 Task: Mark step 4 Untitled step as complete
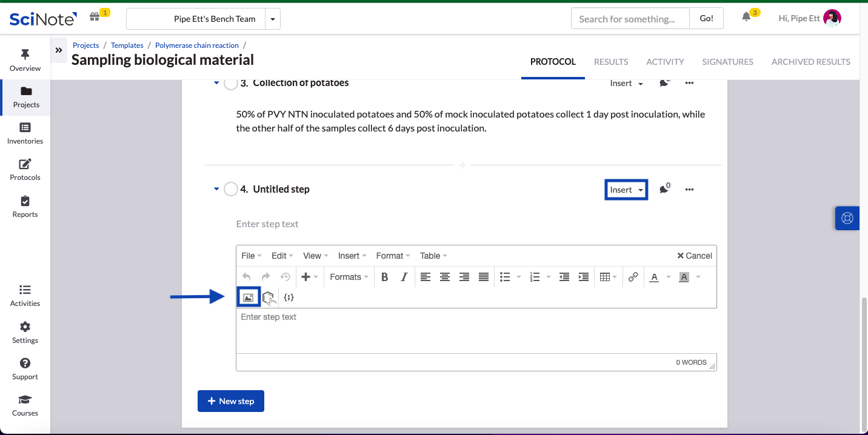click(x=230, y=190)
